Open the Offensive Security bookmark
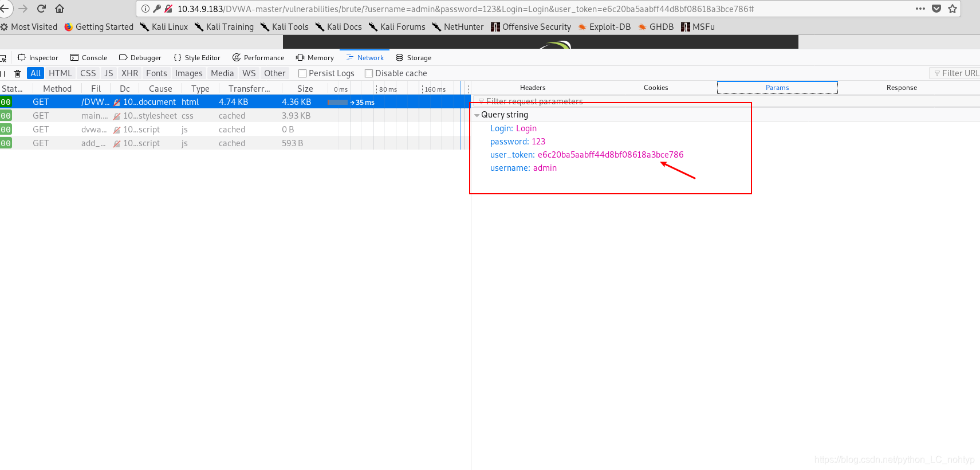Screen dimensions: 980x470 (x=531, y=27)
